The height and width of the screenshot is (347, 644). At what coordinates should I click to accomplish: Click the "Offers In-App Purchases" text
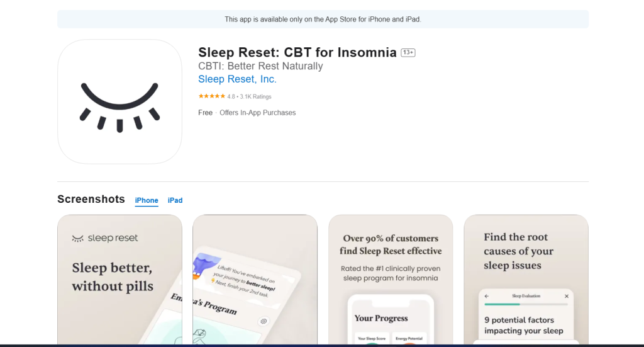click(257, 113)
